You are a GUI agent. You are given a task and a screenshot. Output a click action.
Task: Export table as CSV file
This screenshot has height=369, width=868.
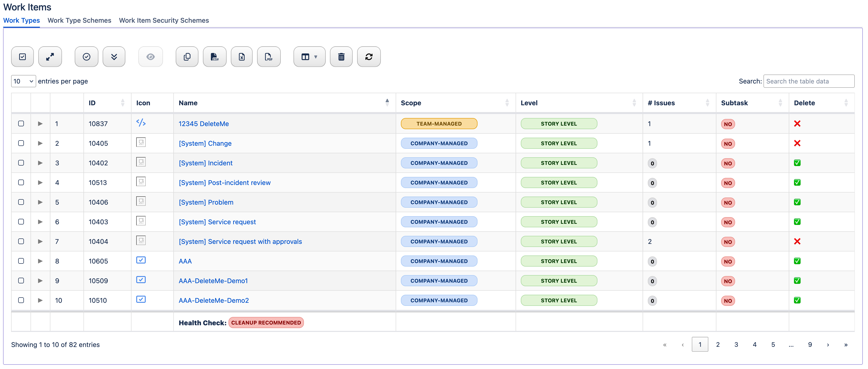tap(214, 57)
